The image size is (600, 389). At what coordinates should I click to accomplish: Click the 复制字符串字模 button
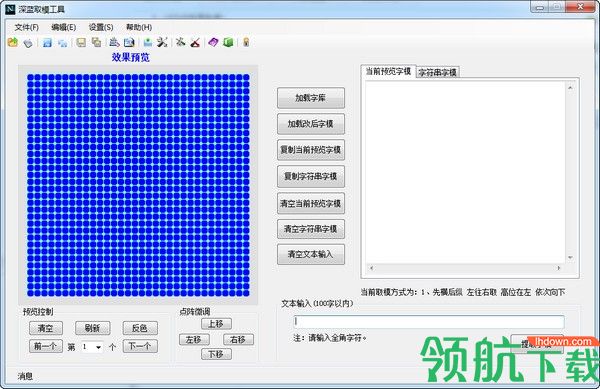311,176
